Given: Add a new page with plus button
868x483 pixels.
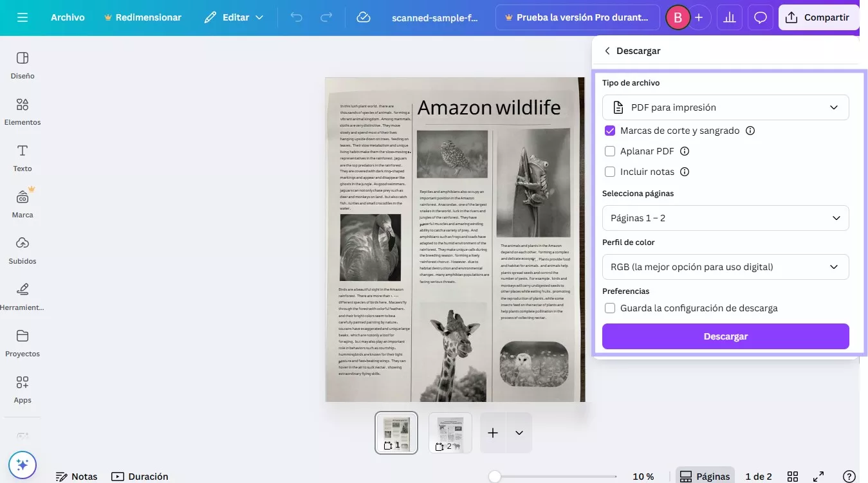Looking at the screenshot, I should (493, 433).
